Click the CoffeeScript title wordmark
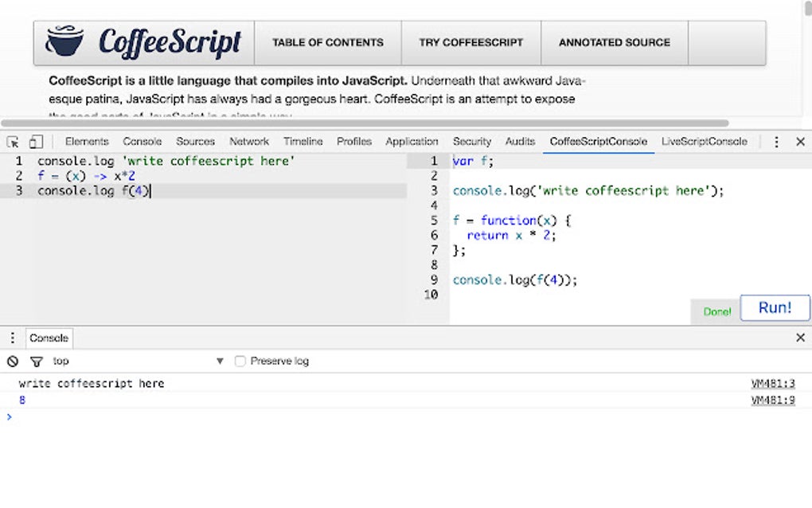This screenshot has height=508, width=812. tap(170, 42)
